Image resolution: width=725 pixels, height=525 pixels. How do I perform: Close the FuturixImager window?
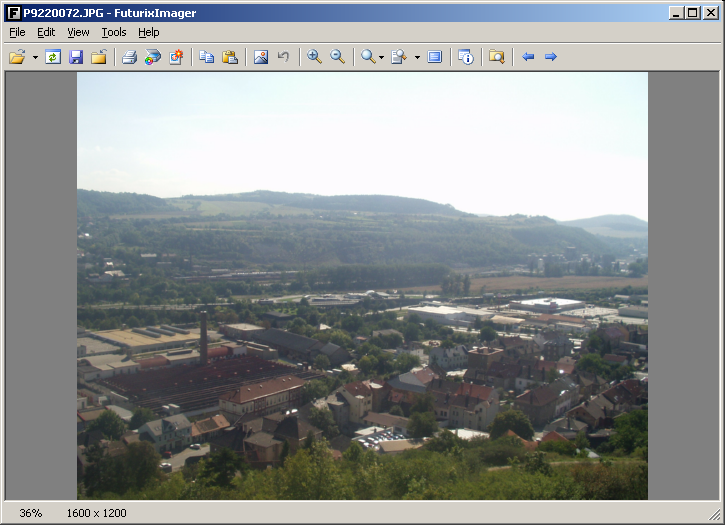pyautogui.click(x=711, y=13)
